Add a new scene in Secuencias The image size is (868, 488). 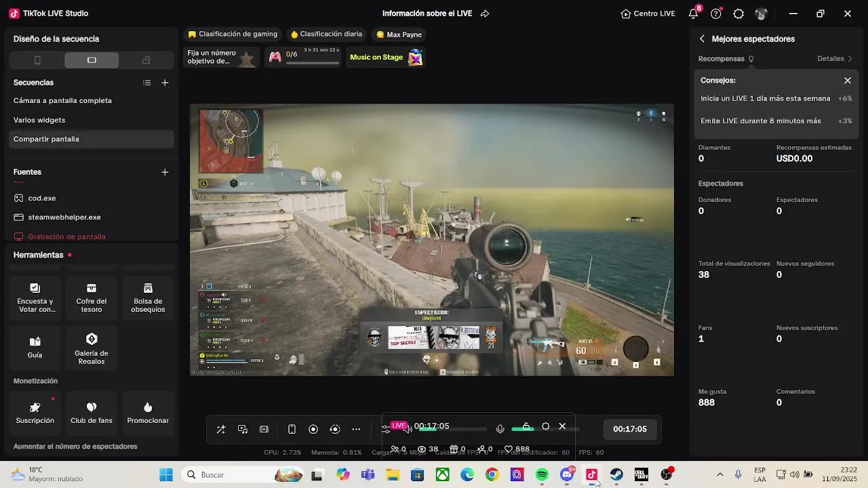pos(165,83)
